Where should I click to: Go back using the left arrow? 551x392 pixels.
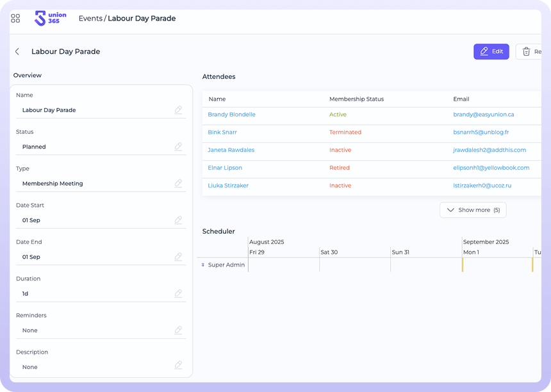click(x=17, y=52)
